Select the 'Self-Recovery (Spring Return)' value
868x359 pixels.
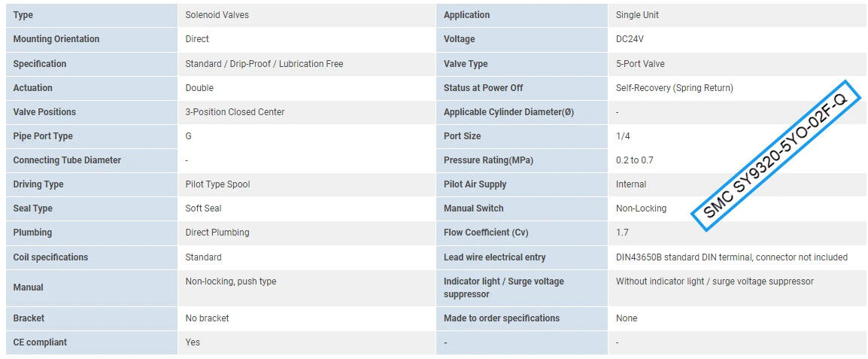[x=674, y=88]
